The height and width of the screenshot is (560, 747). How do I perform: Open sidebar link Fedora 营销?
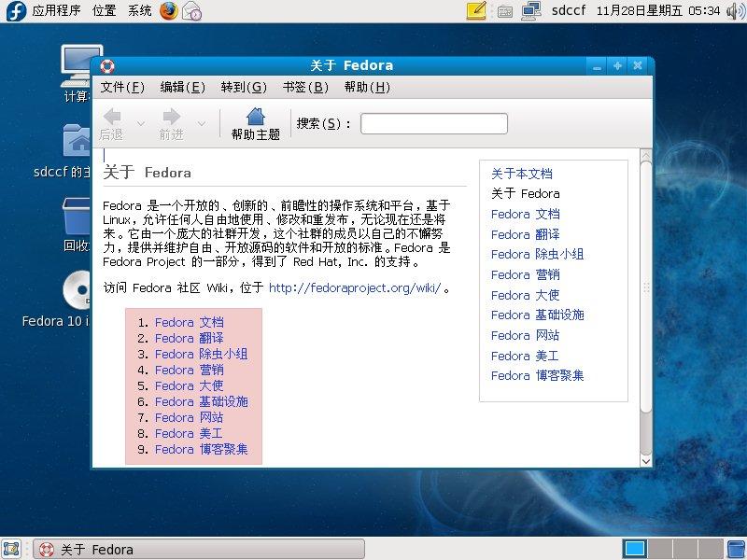pyautogui.click(x=526, y=274)
